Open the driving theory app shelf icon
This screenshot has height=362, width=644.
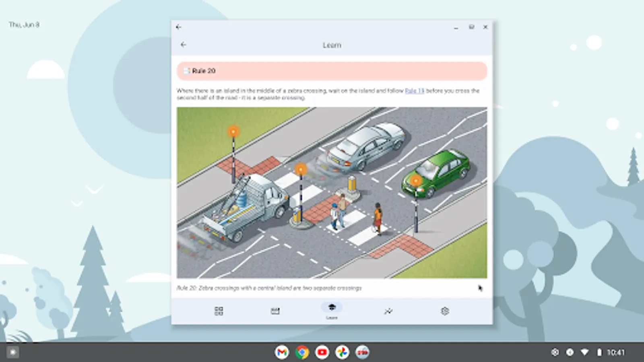click(x=362, y=352)
